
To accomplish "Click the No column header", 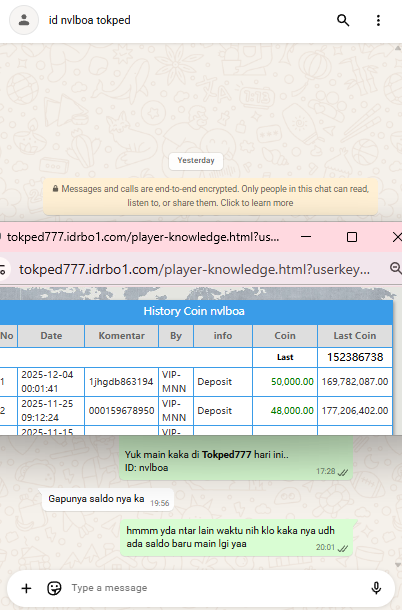I will 7,336.
